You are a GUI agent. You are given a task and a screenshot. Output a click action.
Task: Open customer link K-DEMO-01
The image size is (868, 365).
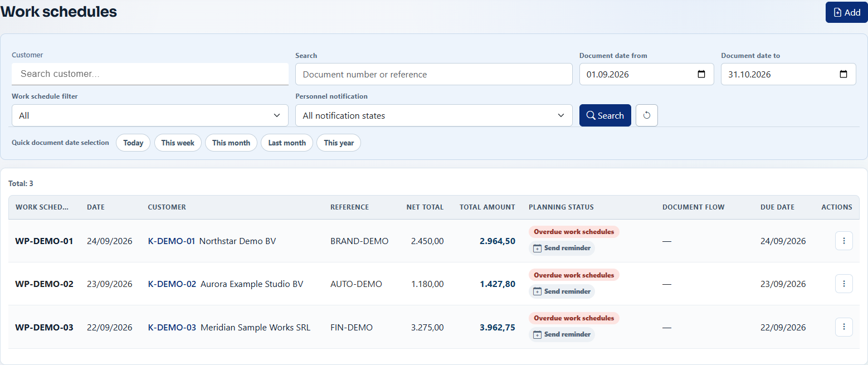tap(172, 241)
